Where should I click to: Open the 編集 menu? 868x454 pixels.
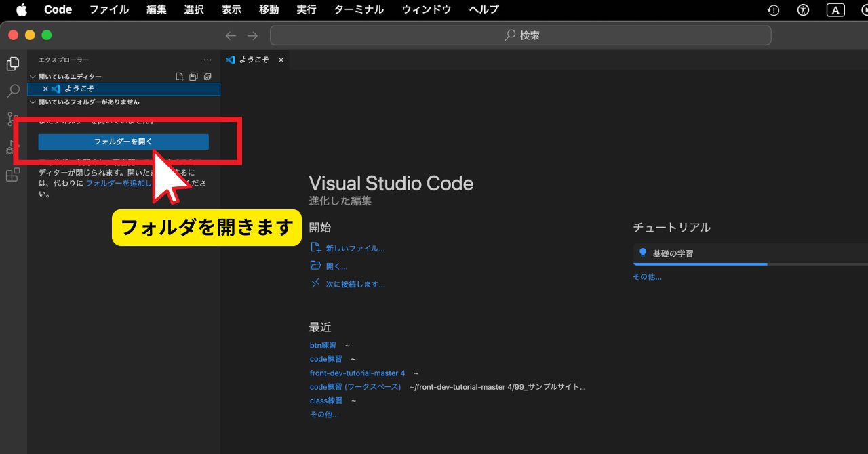pyautogui.click(x=157, y=9)
